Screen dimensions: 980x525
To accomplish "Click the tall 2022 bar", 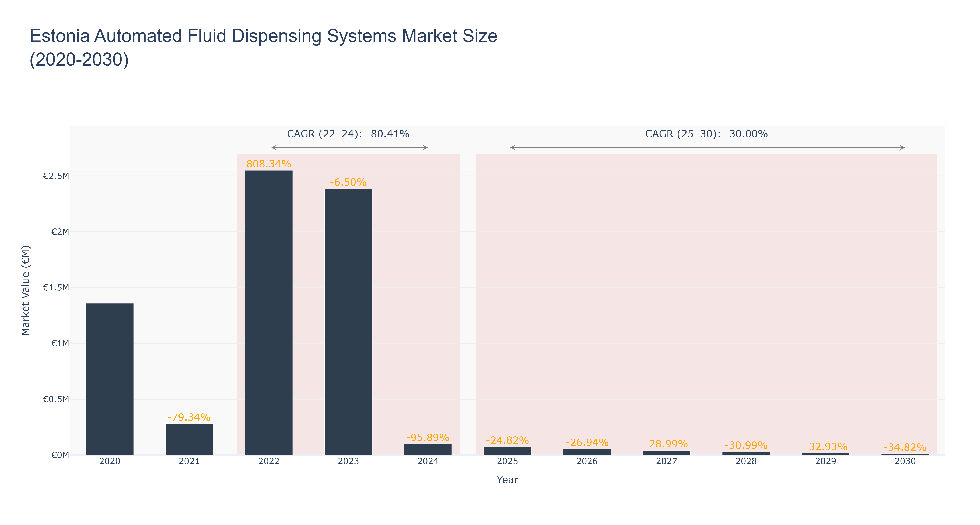I will click(x=269, y=313).
